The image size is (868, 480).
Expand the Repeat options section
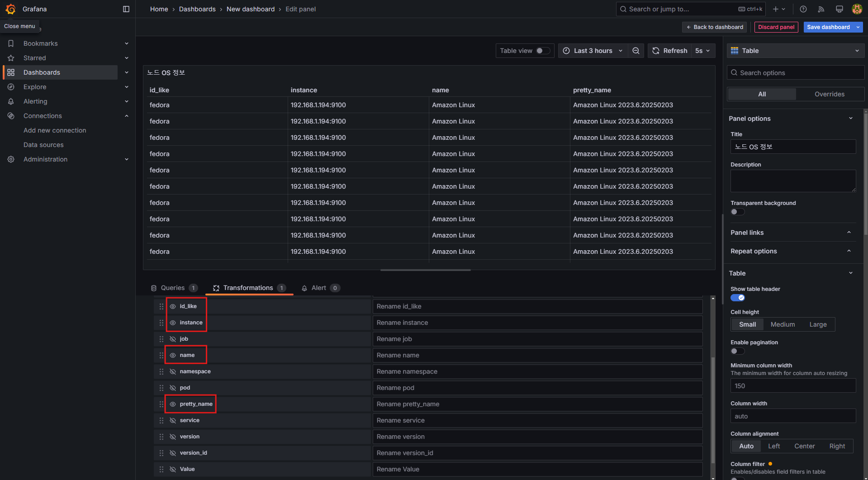pyautogui.click(x=849, y=251)
